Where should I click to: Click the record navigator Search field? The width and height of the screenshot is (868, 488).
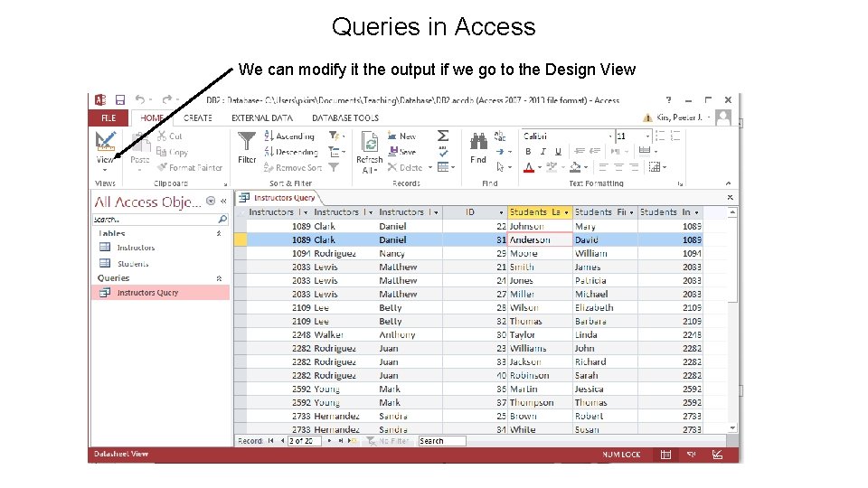[442, 441]
